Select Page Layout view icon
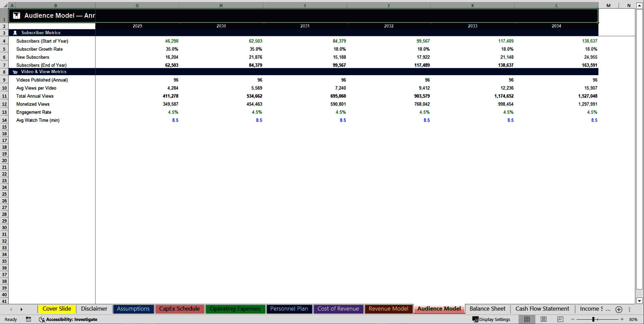644x324 pixels. point(543,319)
